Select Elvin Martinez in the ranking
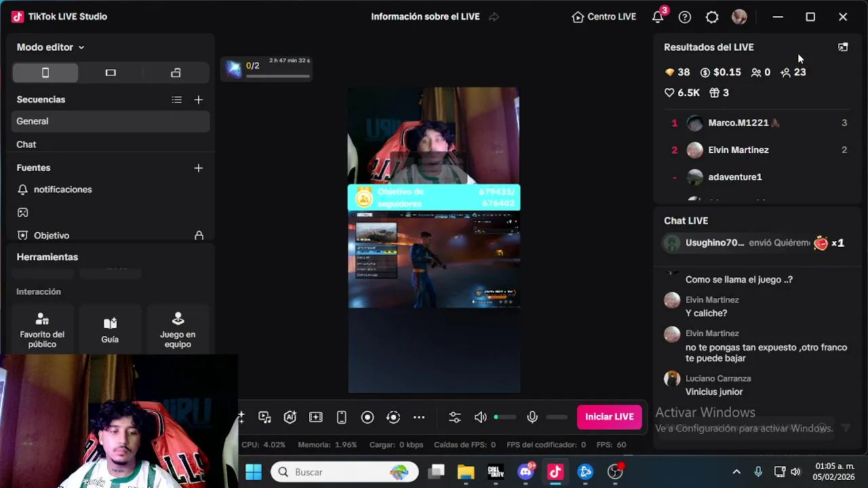 pos(757,150)
